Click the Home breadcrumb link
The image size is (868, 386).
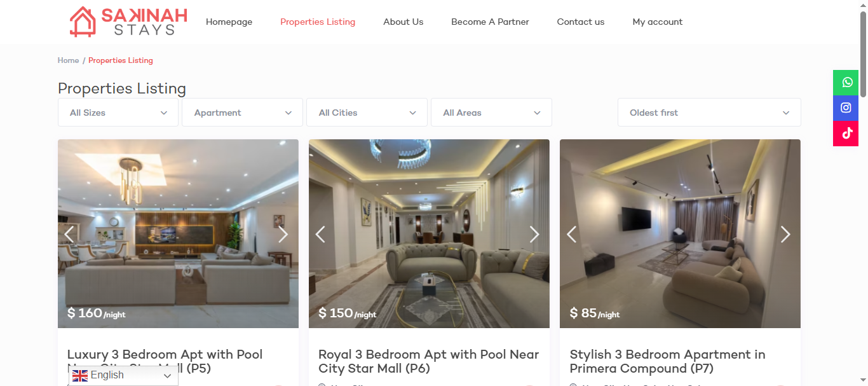(68, 60)
